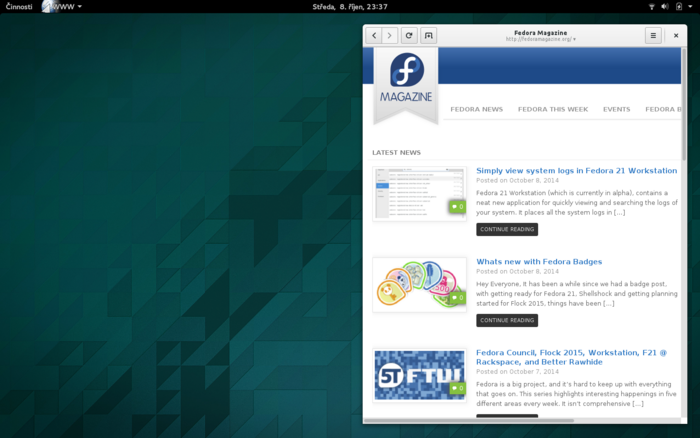Open the 5tFTW article thumbnail
700x438 pixels.
click(x=419, y=375)
